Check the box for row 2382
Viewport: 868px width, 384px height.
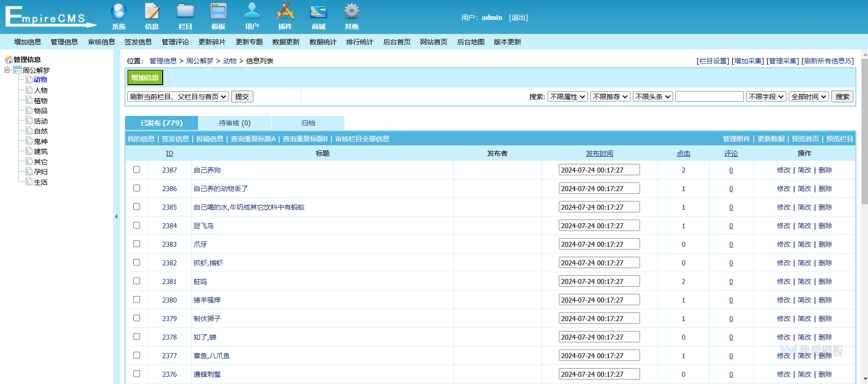point(136,262)
